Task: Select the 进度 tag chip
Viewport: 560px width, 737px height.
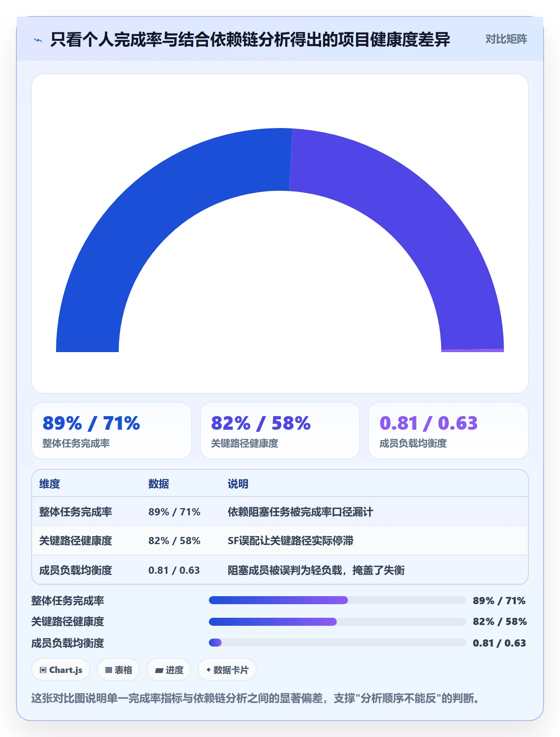Action: tap(169, 669)
